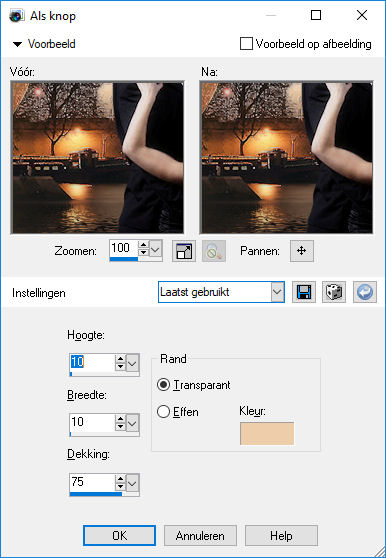Click the Help button
Screen dimensions: 386x558
pos(281,536)
